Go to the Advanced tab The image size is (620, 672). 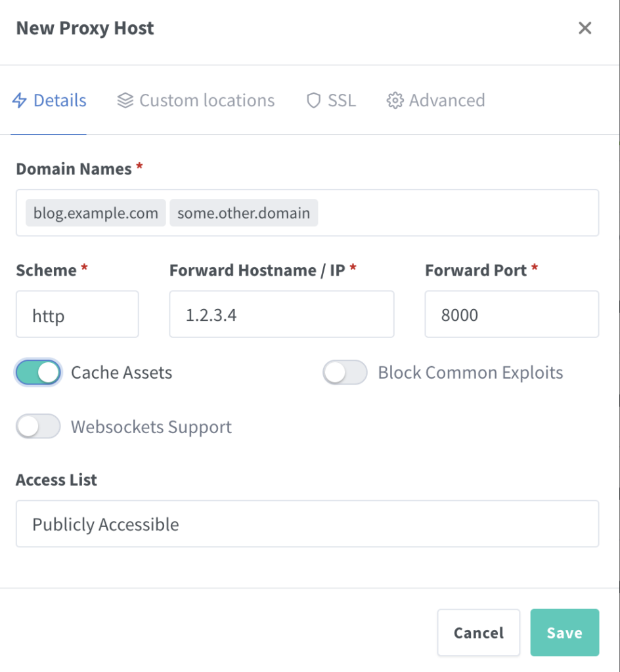pyautogui.click(x=447, y=101)
